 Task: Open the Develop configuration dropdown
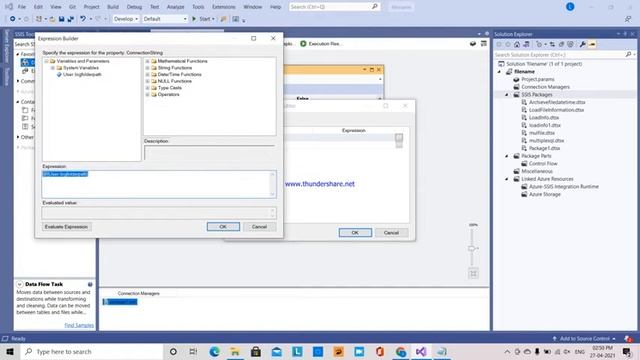(126, 19)
